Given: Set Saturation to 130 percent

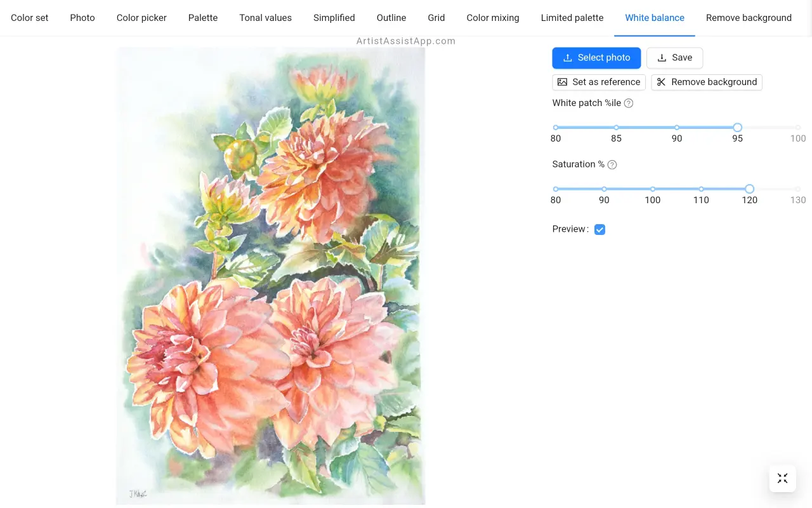Looking at the screenshot, I should tap(798, 189).
